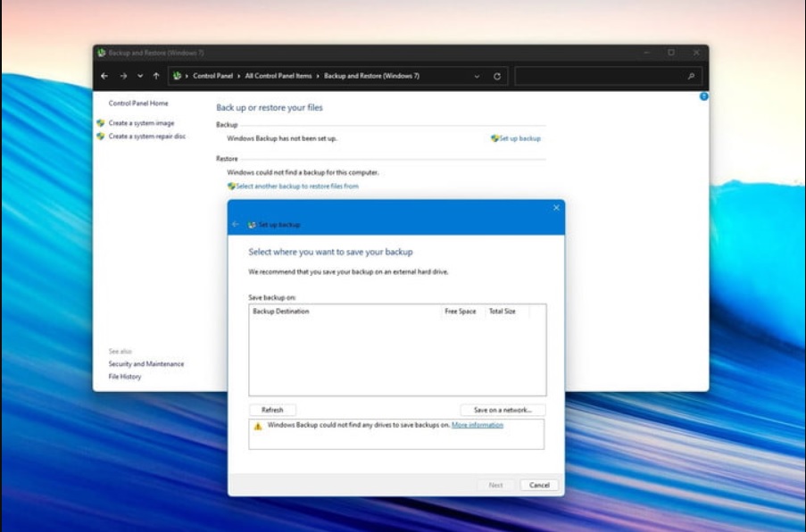
Task: Click Total Size column header
Action: pos(507,312)
